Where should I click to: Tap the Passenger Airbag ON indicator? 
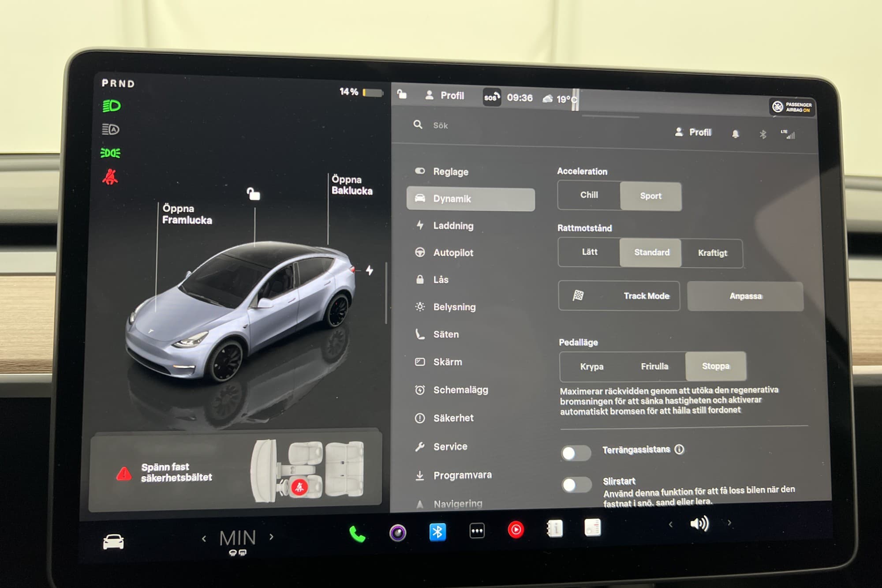[x=792, y=107]
